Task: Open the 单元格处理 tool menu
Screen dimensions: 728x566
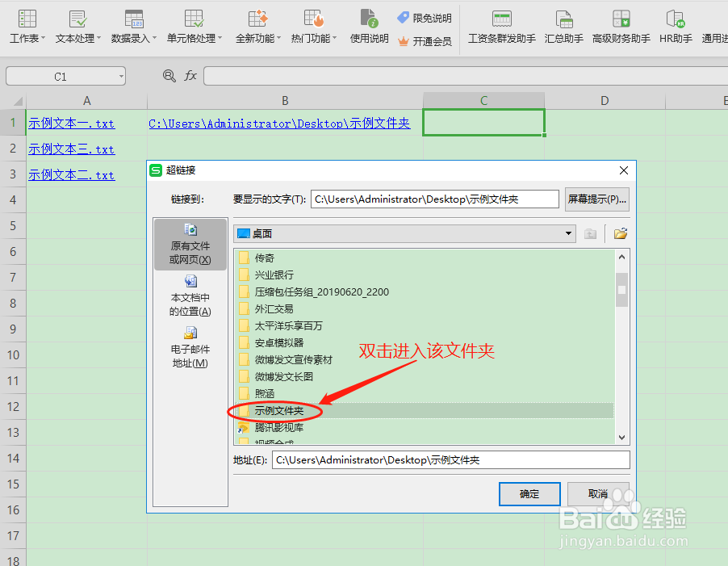Action: [x=194, y=27]
